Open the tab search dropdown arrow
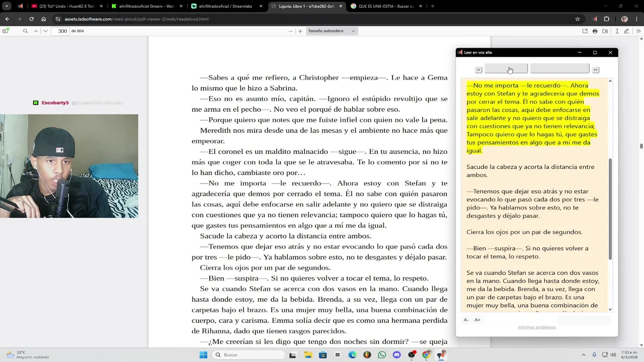 point(7,6)
